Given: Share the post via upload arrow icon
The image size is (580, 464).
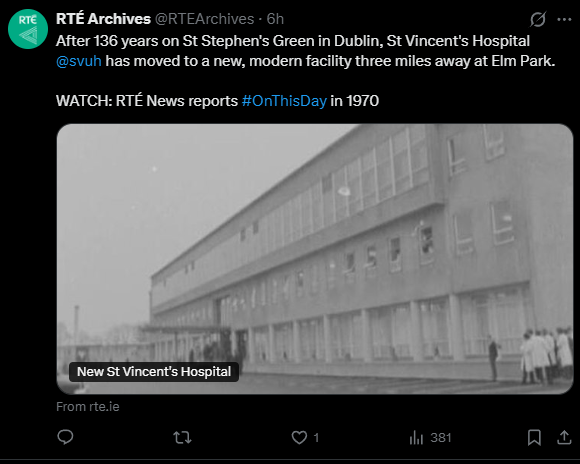Looking at the screenshot, I should [x=564, y=437].
